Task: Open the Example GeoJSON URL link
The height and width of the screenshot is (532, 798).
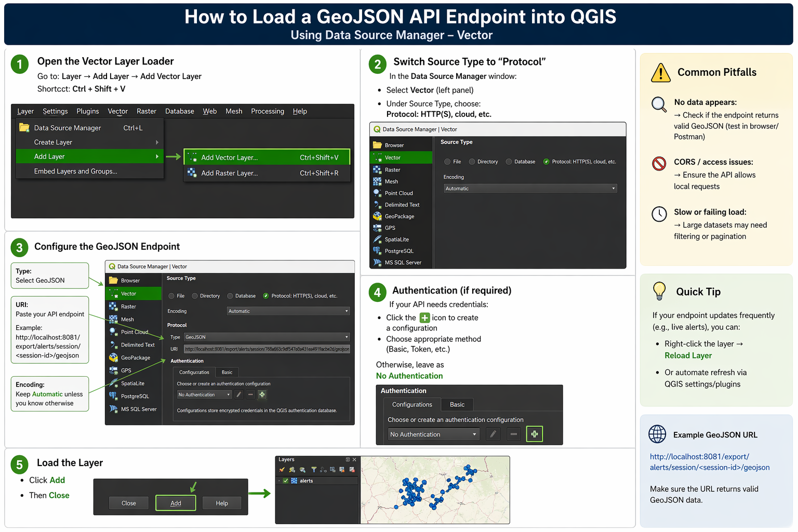Action: coord(710,462)
